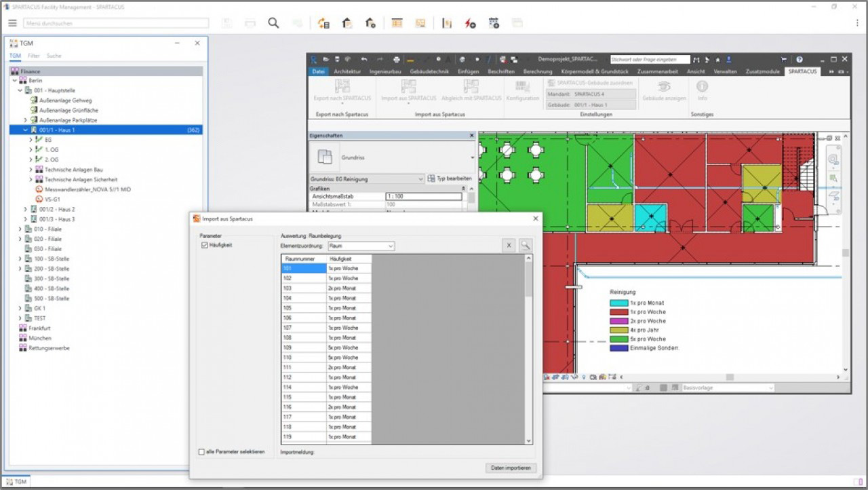
Task: Click the Typ bearbeiten icon in properties
Action: pyautogui.click(x=431, y=178)
